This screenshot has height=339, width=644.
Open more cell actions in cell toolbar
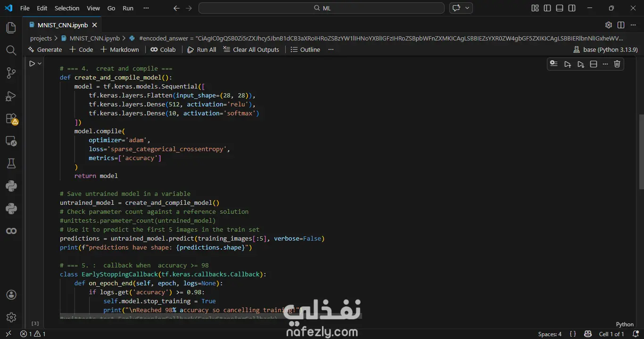[x=605, y=64]
